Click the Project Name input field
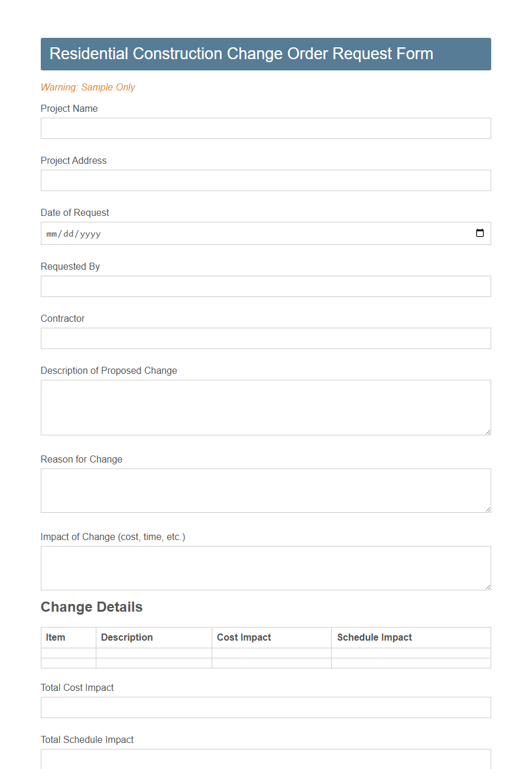 coord(265,128)
